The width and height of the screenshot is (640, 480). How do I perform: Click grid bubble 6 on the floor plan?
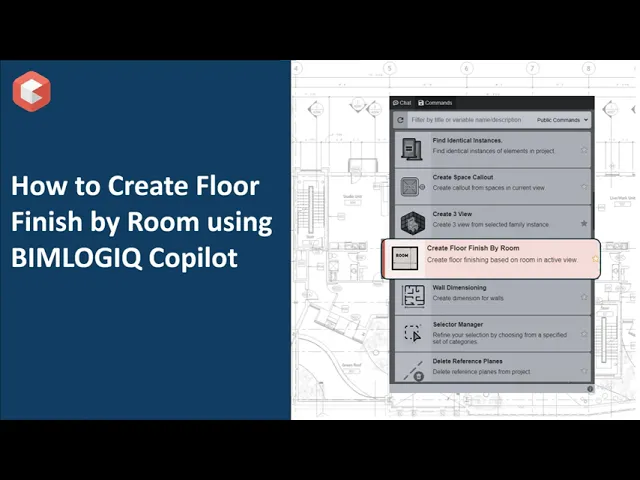click(x=467, y=68)
